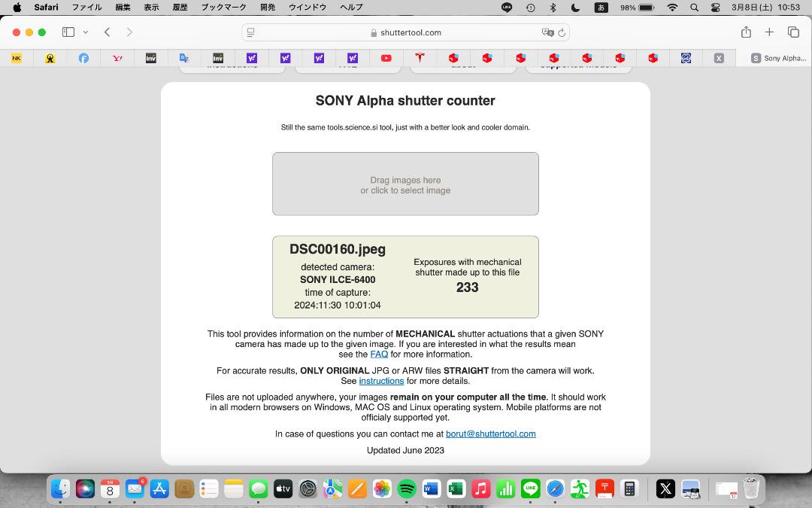Open the あ input source menu
The image size is (812, 508).
(x=601, y=8)
